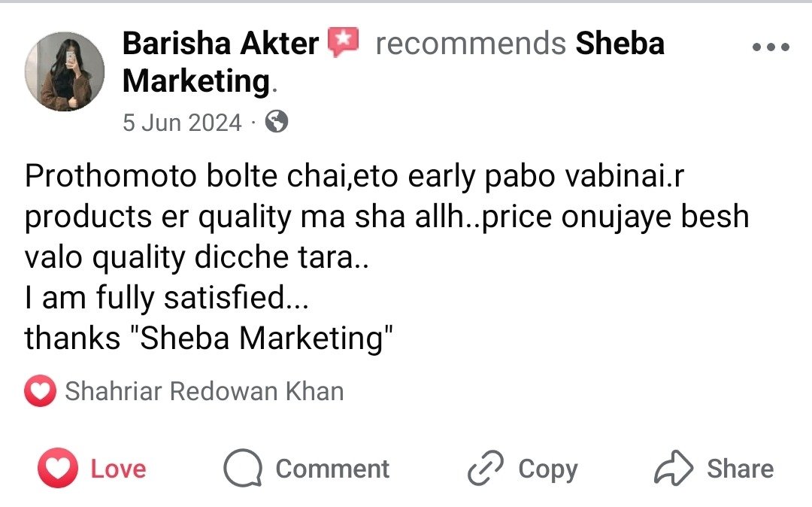Open Barisha Akter's profile picture
Viewport: 812px width, 507px height.
point(59,71)
